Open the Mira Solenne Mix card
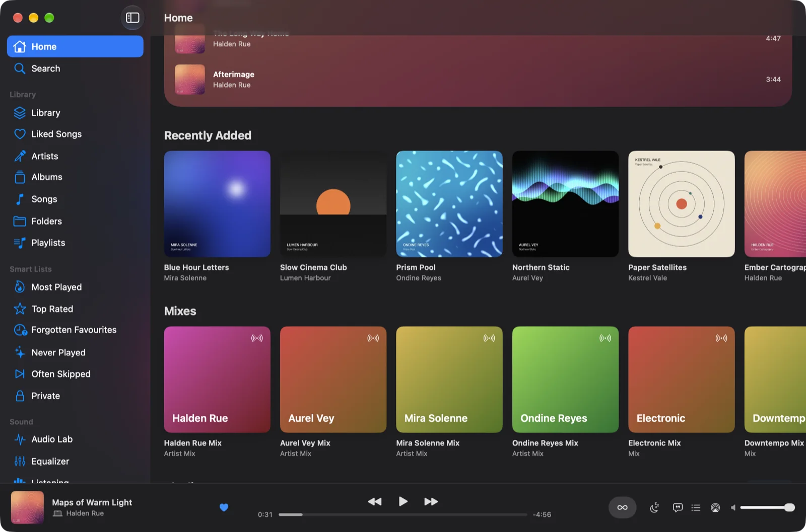The width and height of the screenshot is (806, 532). (x=449, y=379)
